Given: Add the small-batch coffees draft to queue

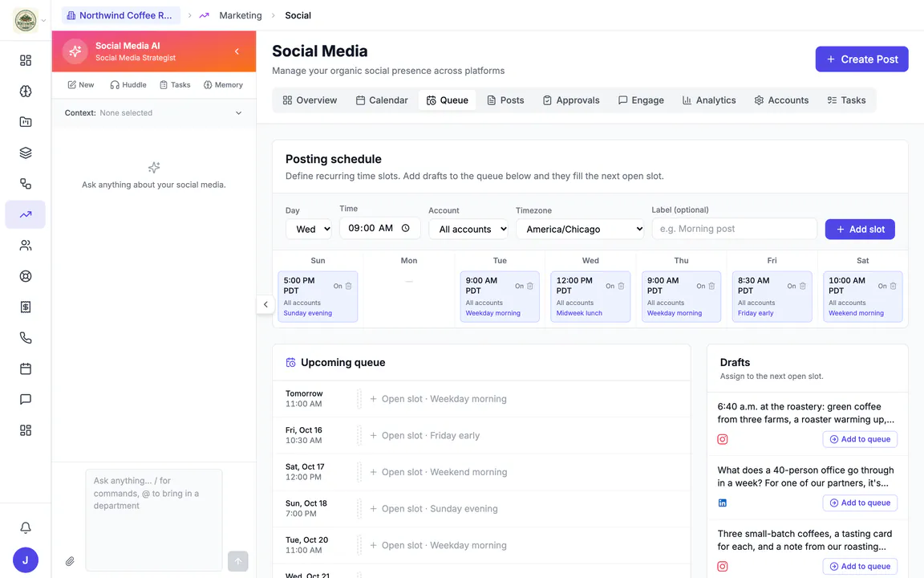Looking at the screenshot, I should coord(860,567).
